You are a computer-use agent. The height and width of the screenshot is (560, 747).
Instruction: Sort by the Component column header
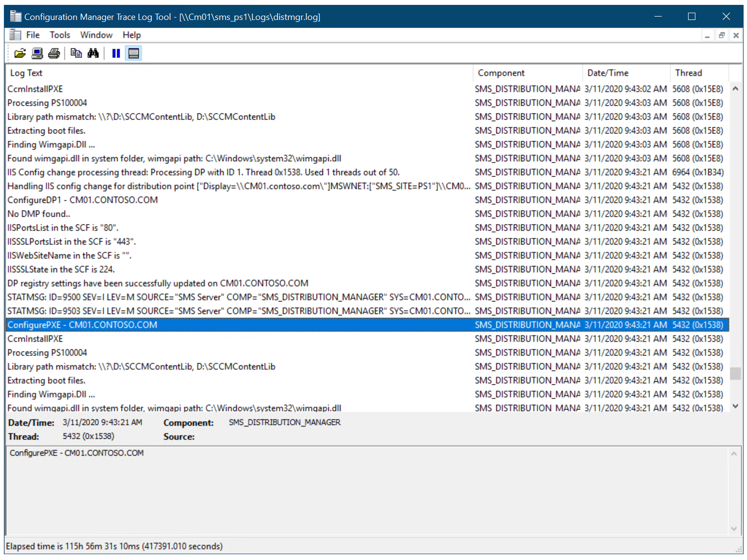(501, 73)
